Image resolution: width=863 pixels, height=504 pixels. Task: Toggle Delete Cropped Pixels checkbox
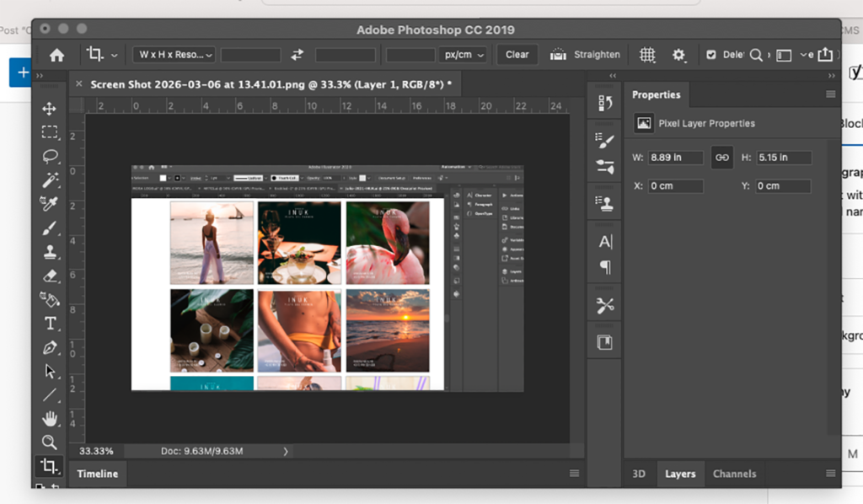click(711, 55)
